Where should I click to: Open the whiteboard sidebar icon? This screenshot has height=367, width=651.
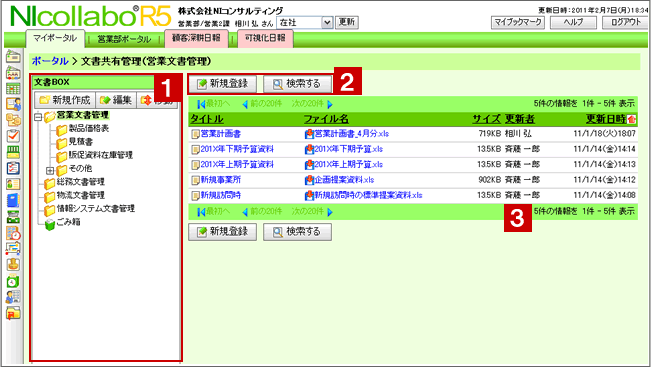click(13, 248)
